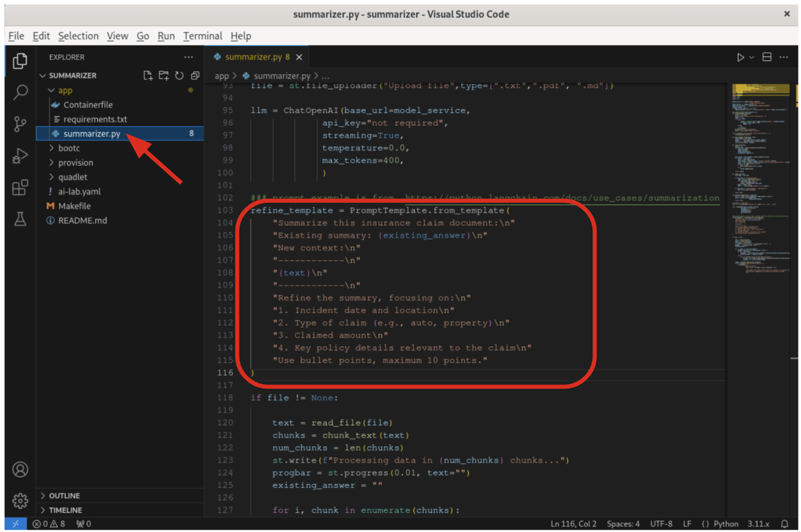Open the notifications bell in status bar
The width and height of the screenshot is (801, 532).
(x=785, y=524)
